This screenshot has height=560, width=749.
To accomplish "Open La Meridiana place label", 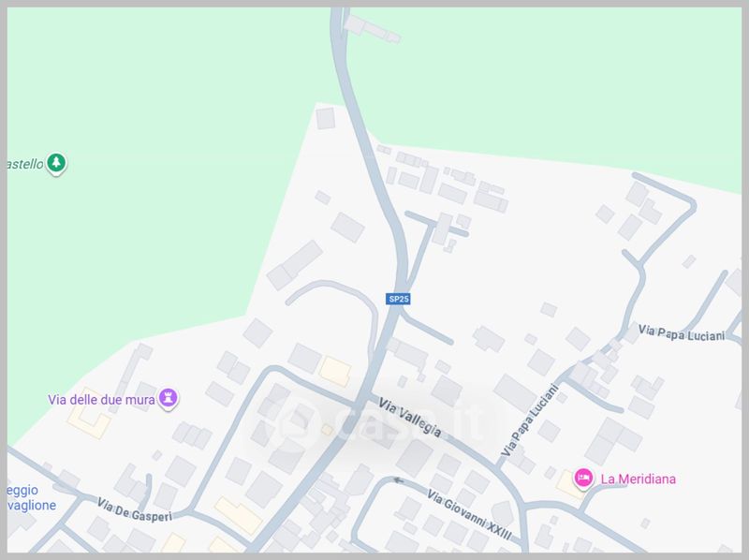I will click(x=639, y=479).
